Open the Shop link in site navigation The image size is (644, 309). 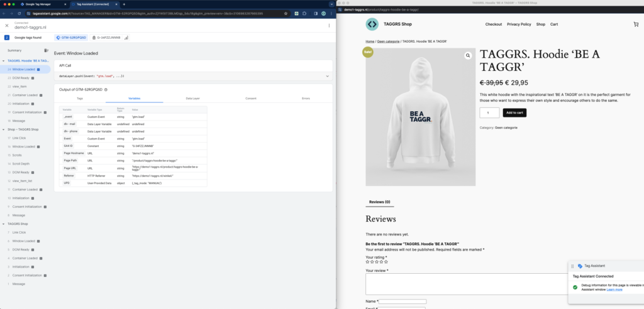coord(540,24)
